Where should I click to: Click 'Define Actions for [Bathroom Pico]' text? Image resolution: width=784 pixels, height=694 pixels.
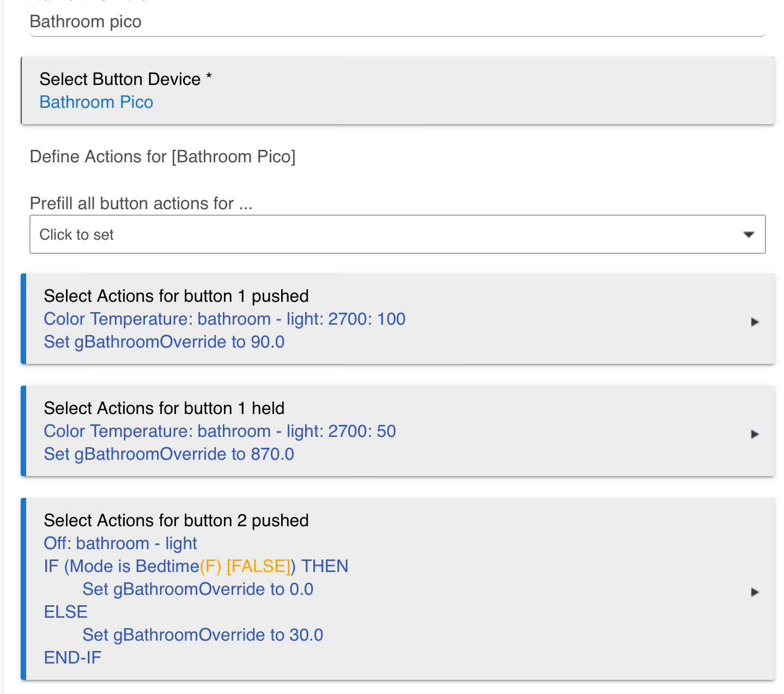pyautogui.click(x=163, y=156)
